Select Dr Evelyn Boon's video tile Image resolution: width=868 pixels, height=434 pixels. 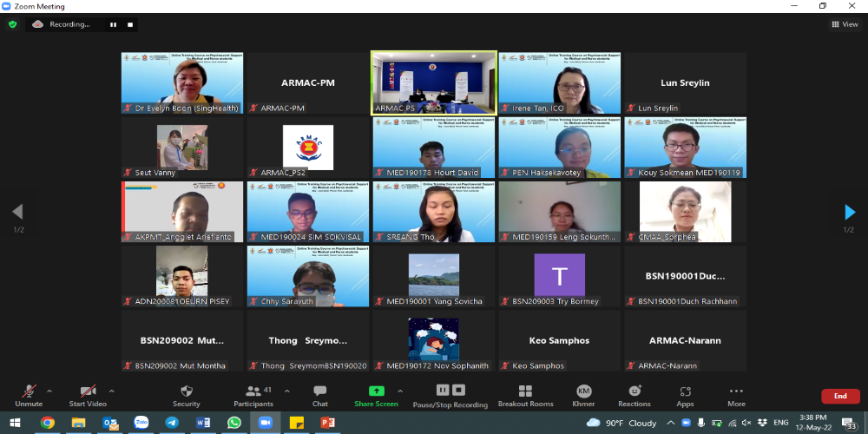[182, 82]
